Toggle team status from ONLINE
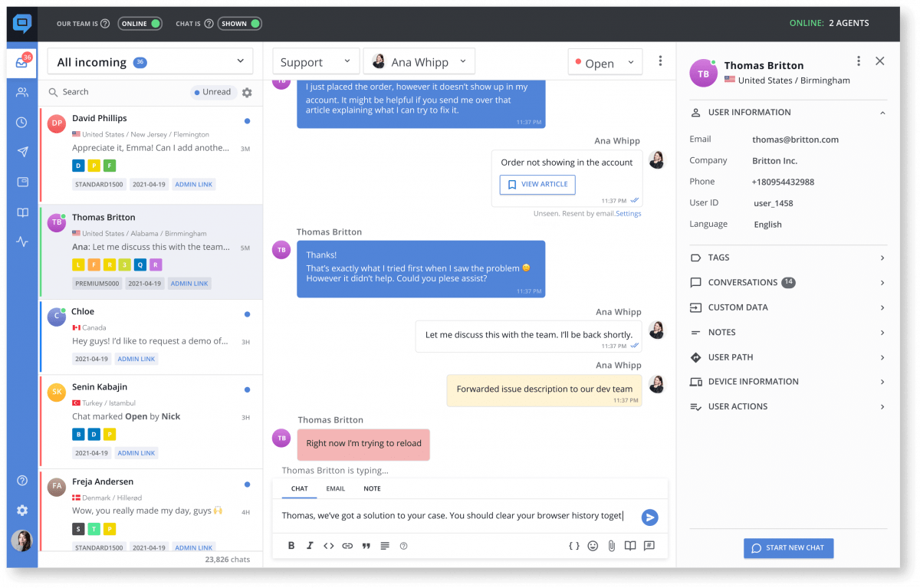920x588 pixels. [x=140, y=23]
